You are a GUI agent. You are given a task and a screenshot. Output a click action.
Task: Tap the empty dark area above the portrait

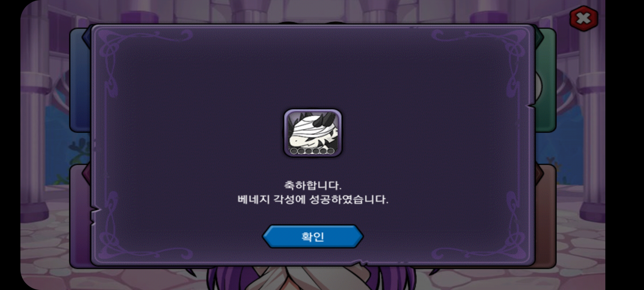(x=313, y=70)
